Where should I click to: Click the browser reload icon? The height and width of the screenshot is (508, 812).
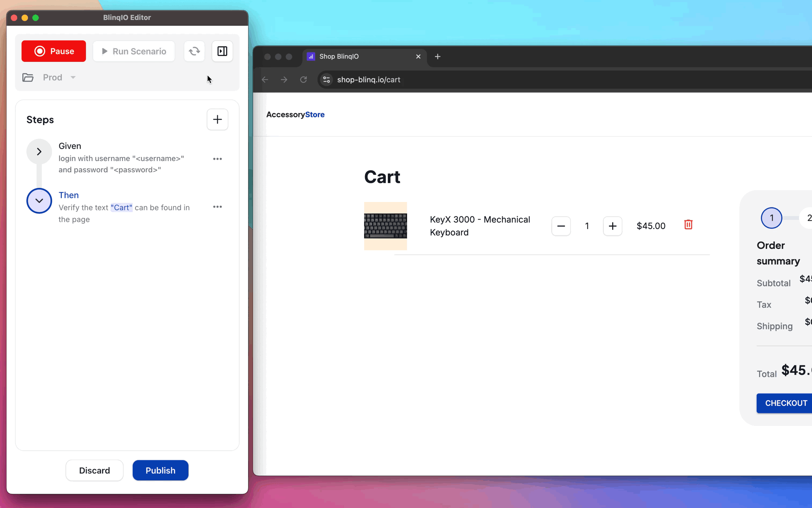304,80
